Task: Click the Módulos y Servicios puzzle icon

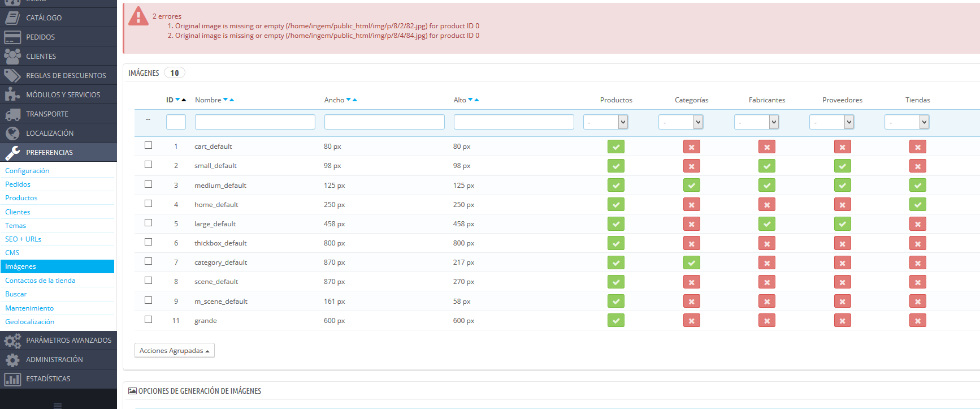Action: point(12,94)
